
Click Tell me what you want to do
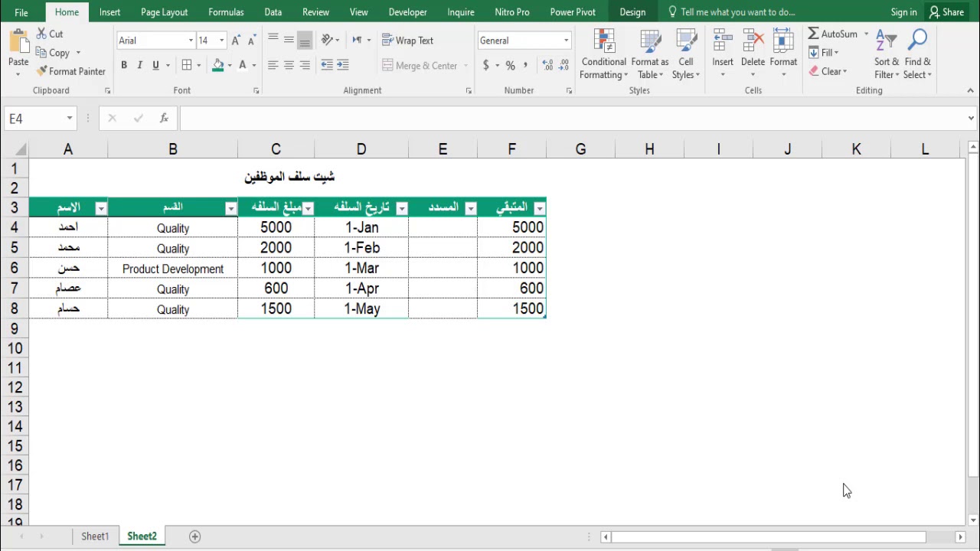click(x=731, y=12)
